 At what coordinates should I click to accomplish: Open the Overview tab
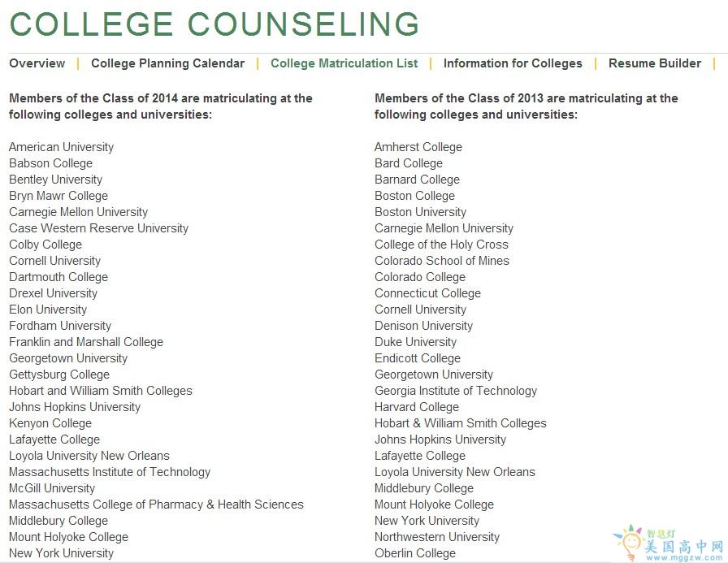pos(37,63)
